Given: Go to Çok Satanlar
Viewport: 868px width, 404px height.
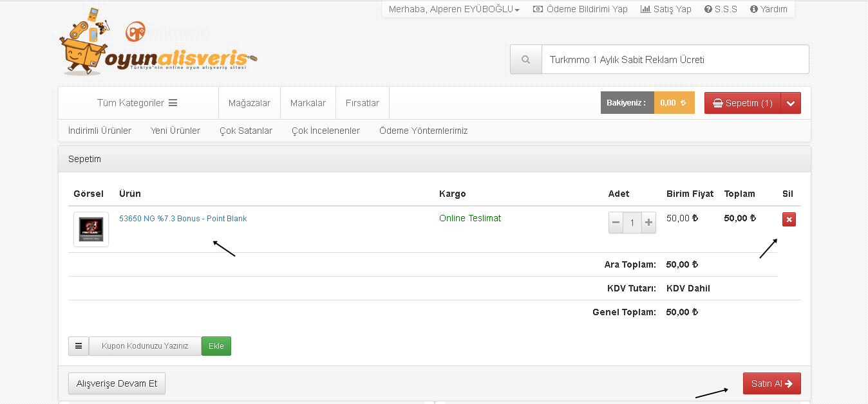Looking at the screenshot, I should tap(246, 131).
